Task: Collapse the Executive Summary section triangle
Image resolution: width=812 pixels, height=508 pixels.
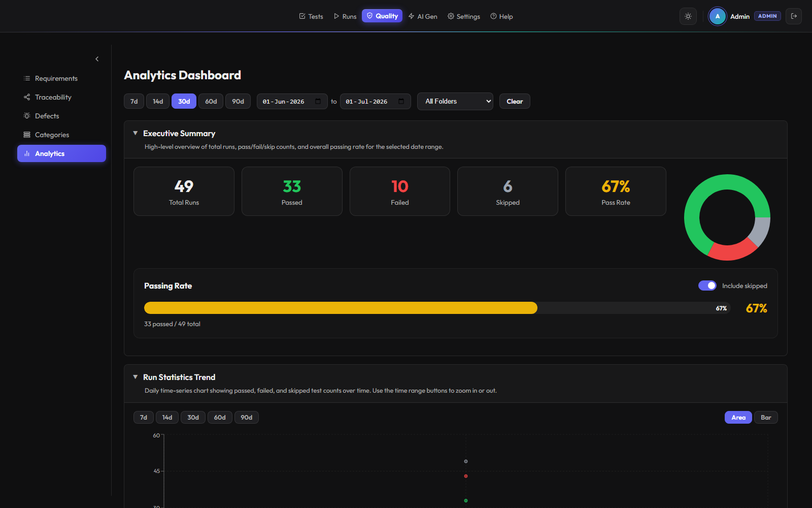Action: tap(136, 133)
